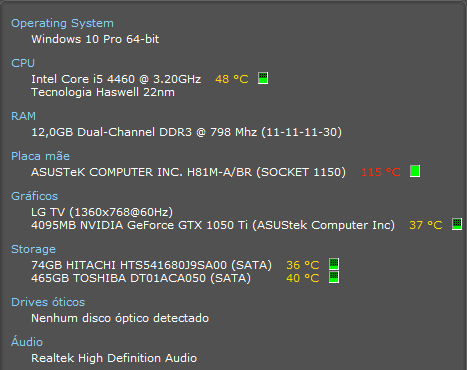Click the 115 °C motherboard temperature reading
This screenshot has width=467, height=370.
(381, 172)
